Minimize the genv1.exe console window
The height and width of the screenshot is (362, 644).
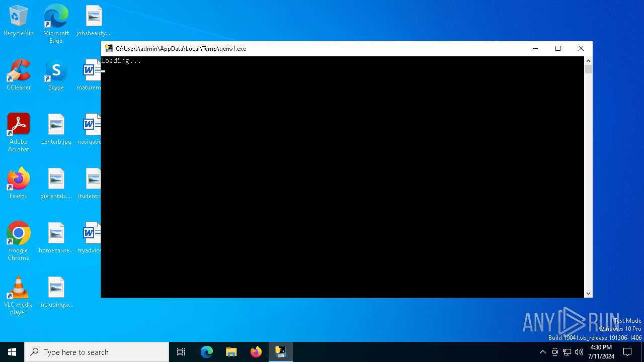tap(535, 49)
